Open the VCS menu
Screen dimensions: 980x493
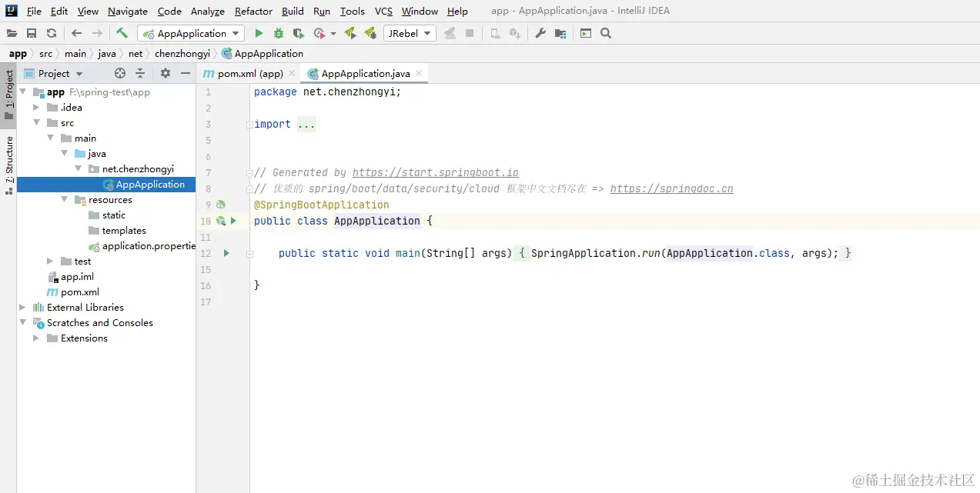383,11
